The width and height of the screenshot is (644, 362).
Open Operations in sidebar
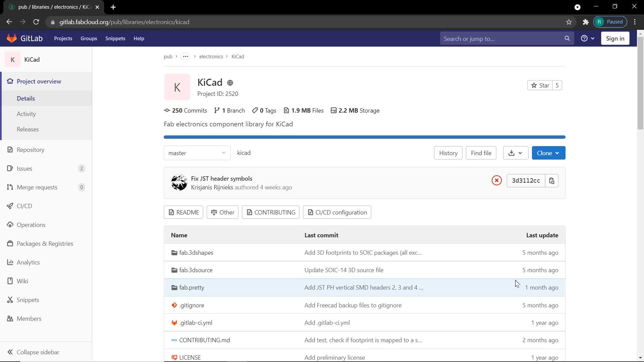pos(46,225)
